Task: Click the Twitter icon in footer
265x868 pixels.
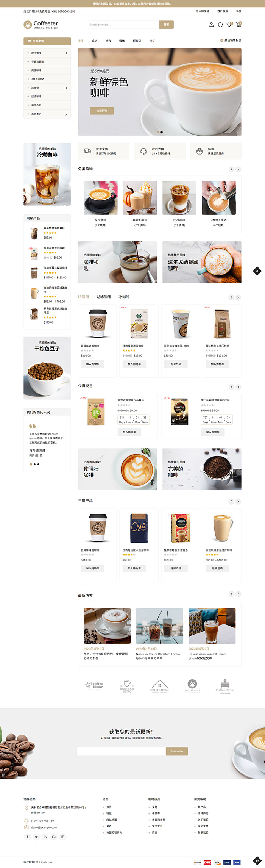Action: (x=36, y=837)
